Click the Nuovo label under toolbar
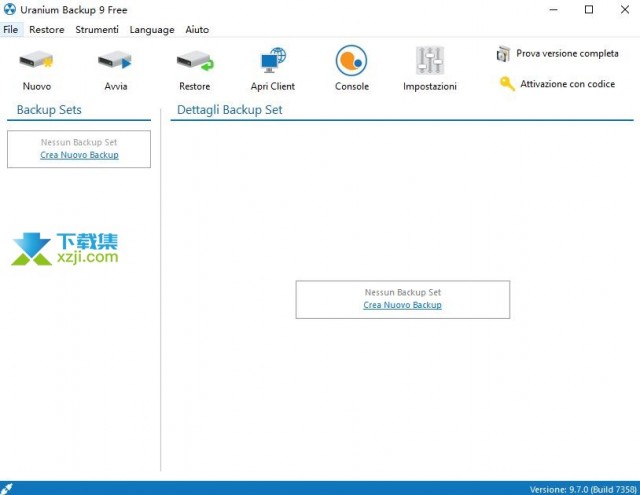This screenshot has height=495, width=640. tap(37, 86)
